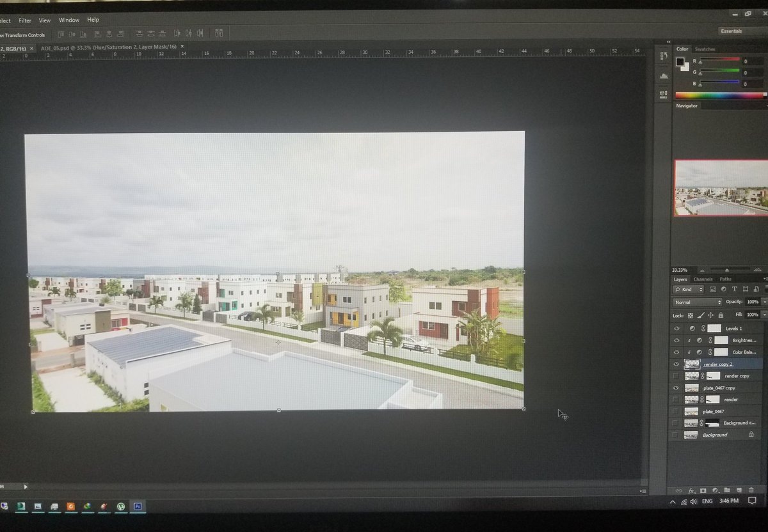The width and height of the screenshot is (768, 532).
Task: Click the layer effects fx icon
Action: point(692,491)
